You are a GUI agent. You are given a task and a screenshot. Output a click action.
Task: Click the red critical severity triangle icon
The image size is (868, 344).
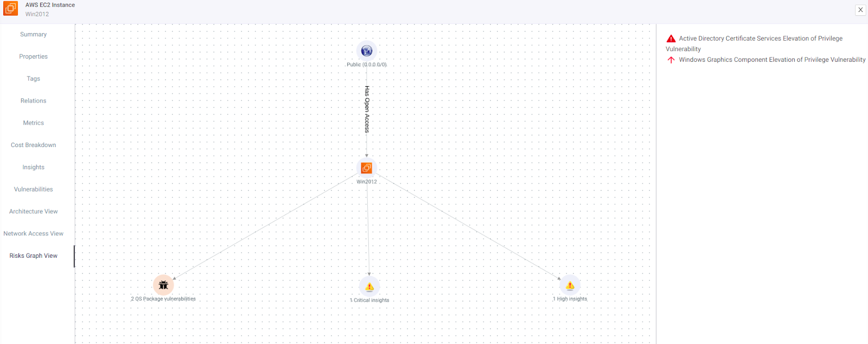click(x=671, y=39)
